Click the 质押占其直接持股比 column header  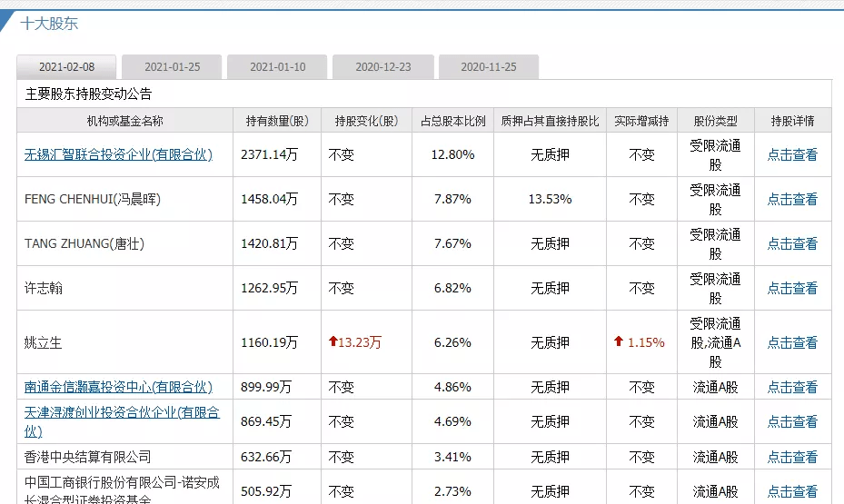(x=551, y=121)
